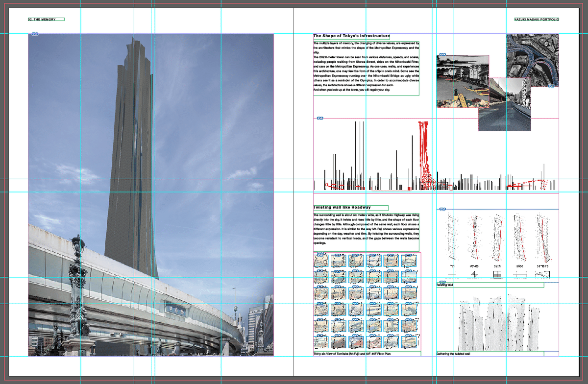Select the '02. THE MEMORY' header text frame
The height and width of the screenshot is (384, 588).
pyautogui.click(x=46, y=20)
